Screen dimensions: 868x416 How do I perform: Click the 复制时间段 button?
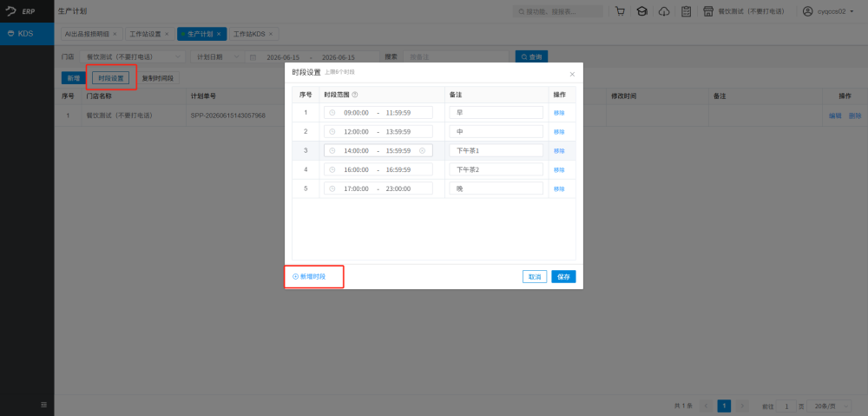coord(158,78)
